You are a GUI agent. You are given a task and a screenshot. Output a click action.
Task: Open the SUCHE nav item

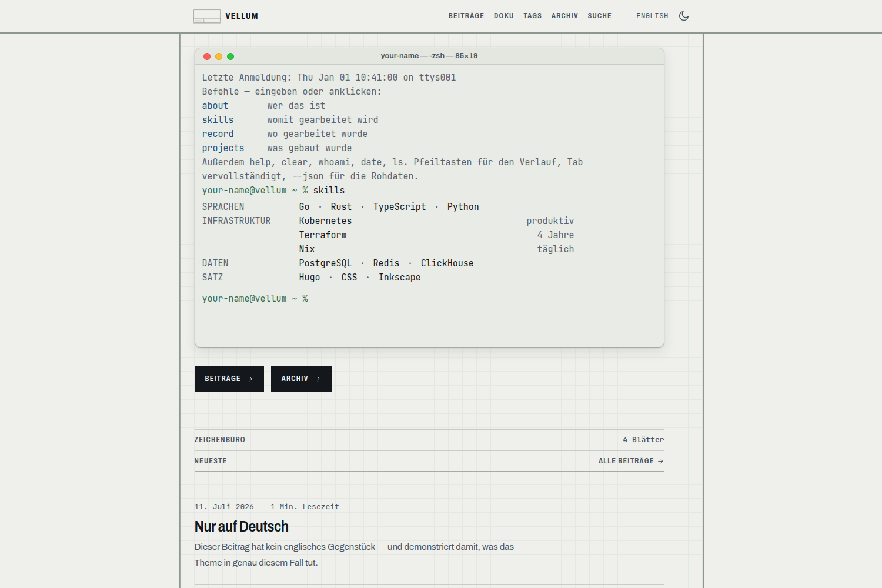click(600, 16)
